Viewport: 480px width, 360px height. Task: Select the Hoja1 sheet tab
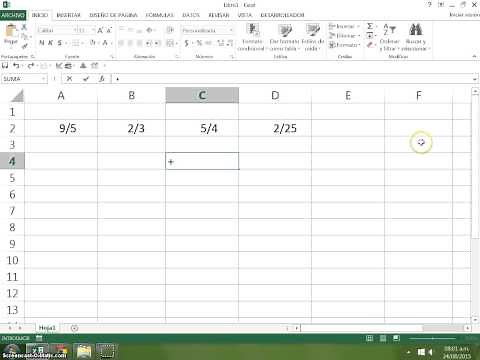(x=47, y=328)
